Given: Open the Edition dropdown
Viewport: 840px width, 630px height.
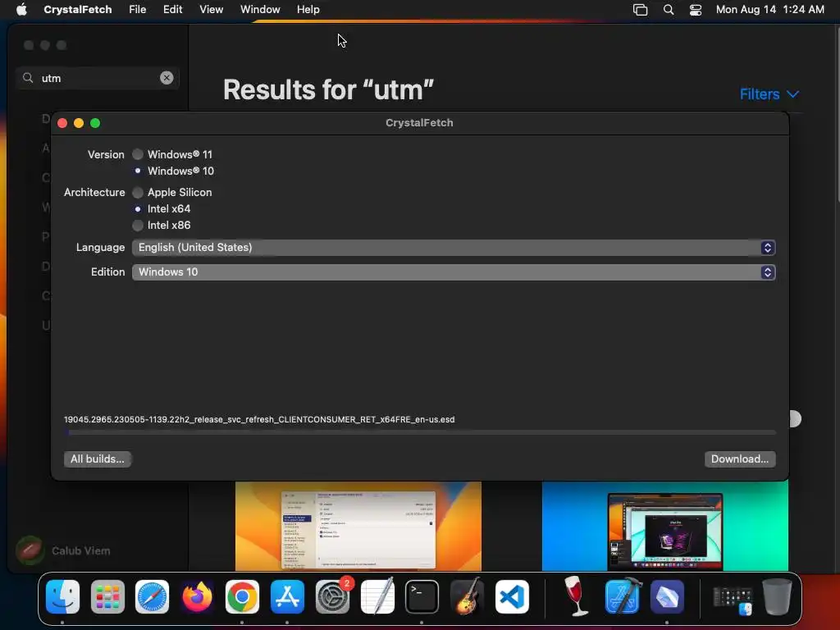Looking at the screenshot, I should pyautogui.click(x=454, y=272).
